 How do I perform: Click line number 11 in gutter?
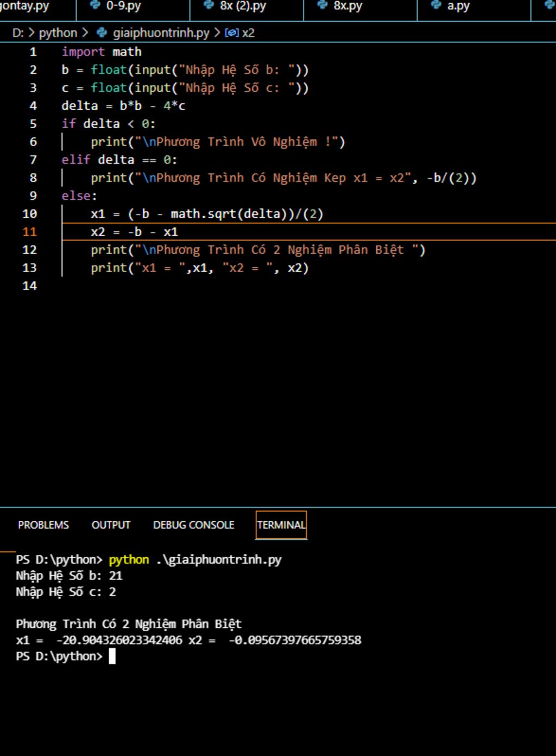pyautogui.click(x=30, y=232)
